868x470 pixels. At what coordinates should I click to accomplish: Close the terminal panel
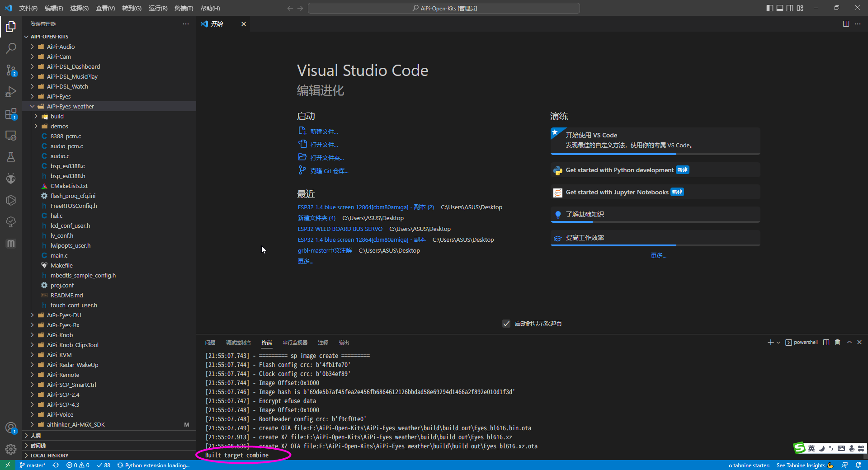[859, 342]
